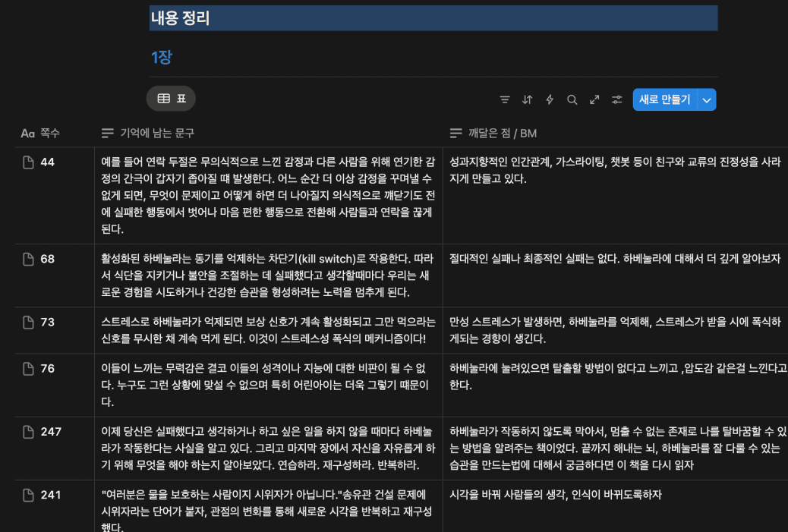Open the sort options icon

527,99
